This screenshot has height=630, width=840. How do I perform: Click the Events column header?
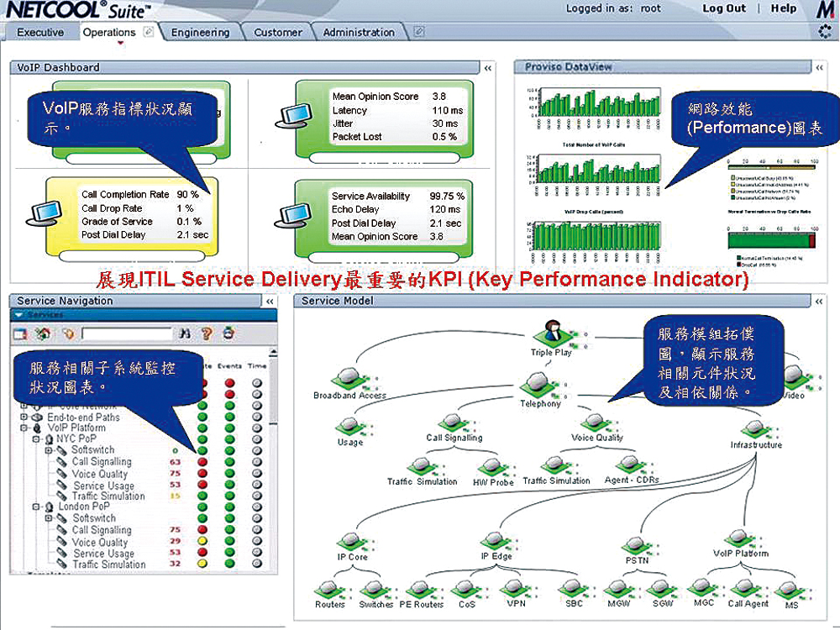click(229, 366)
